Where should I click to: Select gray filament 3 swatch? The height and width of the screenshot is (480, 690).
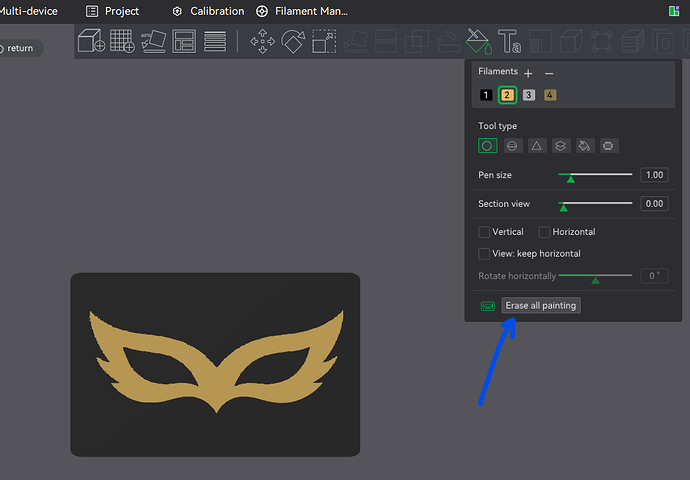coord(529,95)
